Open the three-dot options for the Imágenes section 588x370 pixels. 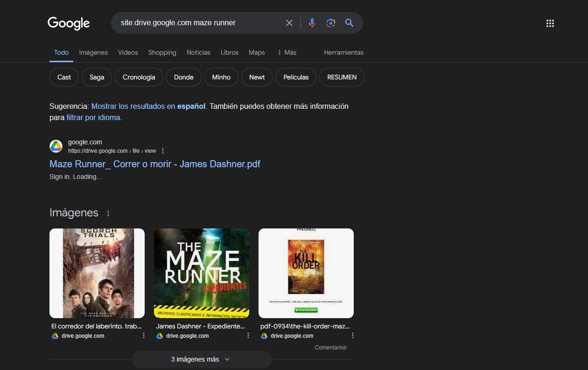108,213
